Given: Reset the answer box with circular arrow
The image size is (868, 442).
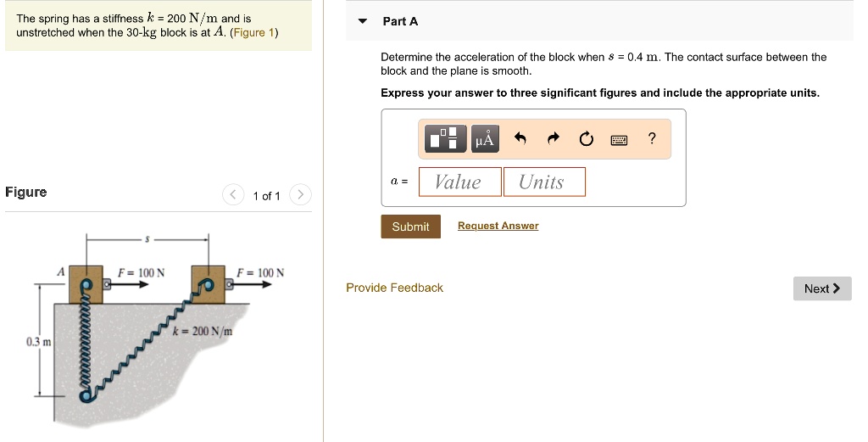Looking at the screenshot, I should tap(586, 139).
